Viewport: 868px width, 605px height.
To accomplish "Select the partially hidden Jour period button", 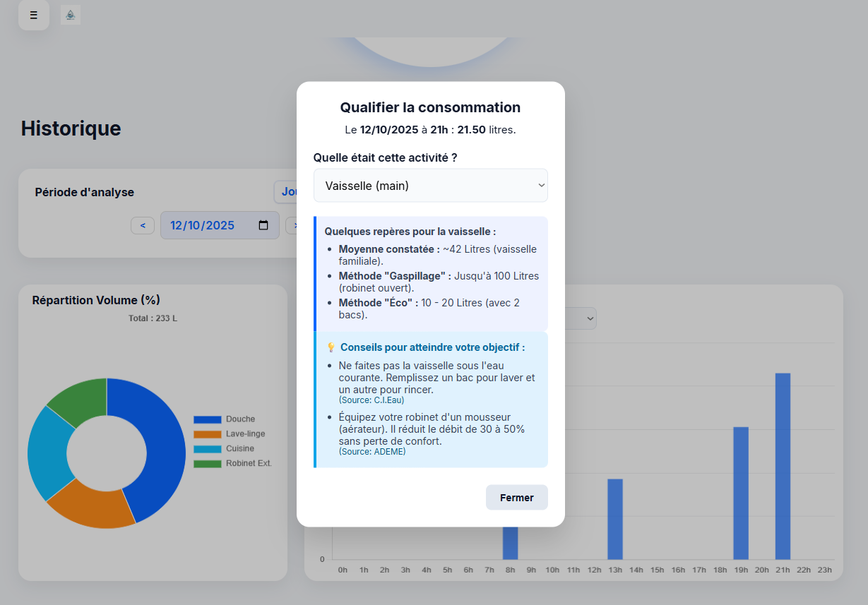I will coord(285,192).
